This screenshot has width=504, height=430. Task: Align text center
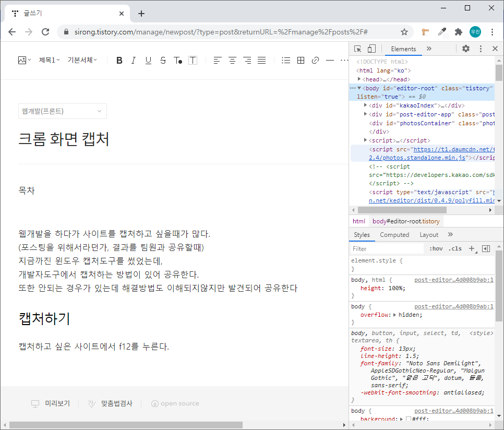pos(232,60)
